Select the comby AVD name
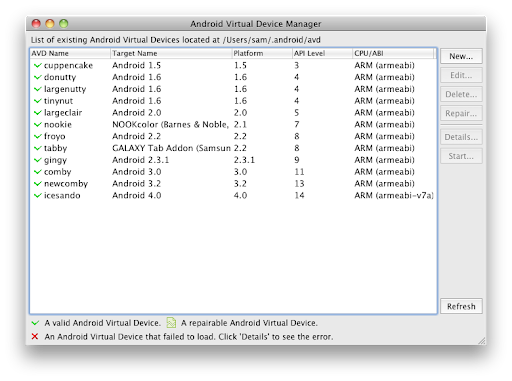This screenshot has width=512, height=381. tap(58, 172)
